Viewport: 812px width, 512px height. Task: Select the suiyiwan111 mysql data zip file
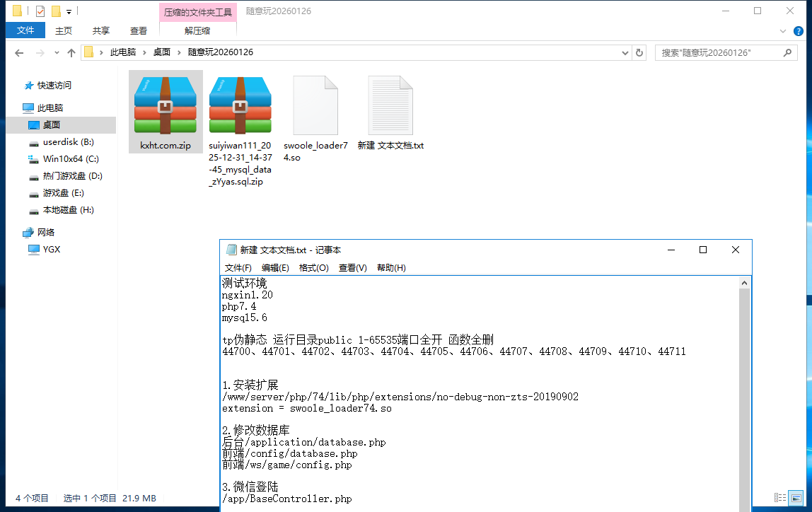(x=240, y=105)
